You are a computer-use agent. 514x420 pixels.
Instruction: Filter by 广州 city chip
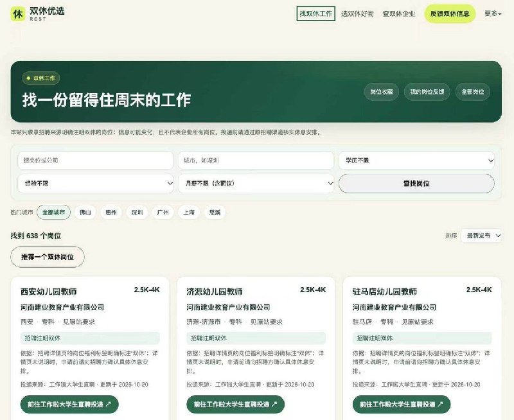tap(163, 213)
